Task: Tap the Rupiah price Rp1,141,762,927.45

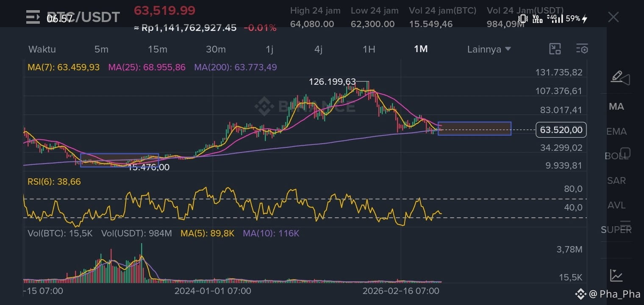Action: pos(185,28)
